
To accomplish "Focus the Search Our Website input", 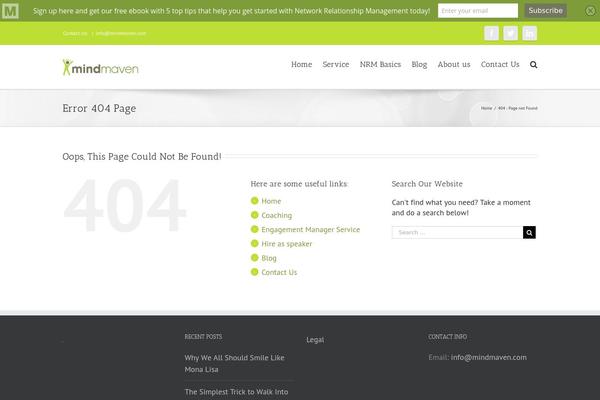I will coord(457,232).
